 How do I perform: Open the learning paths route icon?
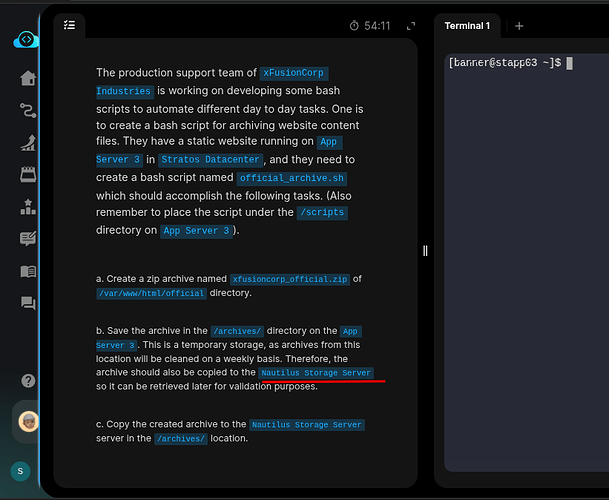tap(28, 110)
